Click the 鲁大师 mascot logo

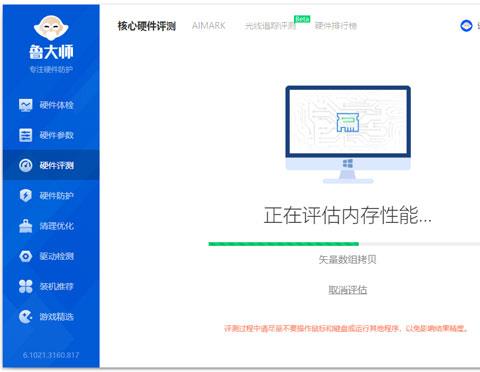point(51,28)
